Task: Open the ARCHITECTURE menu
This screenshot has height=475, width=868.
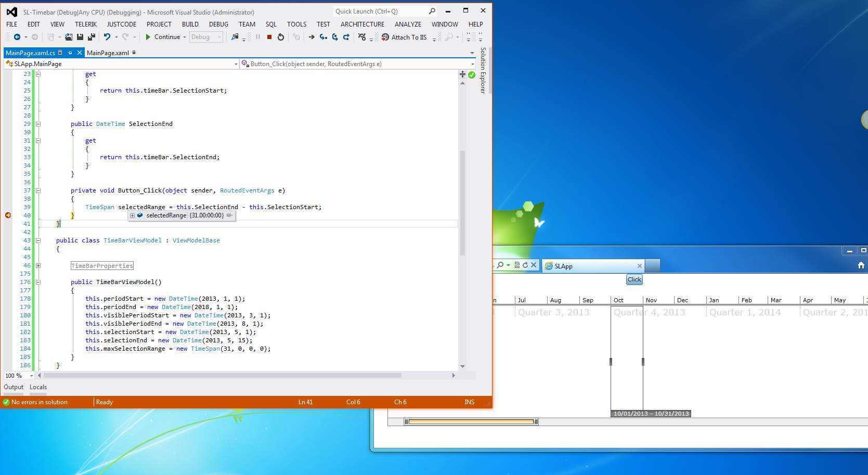Action: tap(362, 24)
